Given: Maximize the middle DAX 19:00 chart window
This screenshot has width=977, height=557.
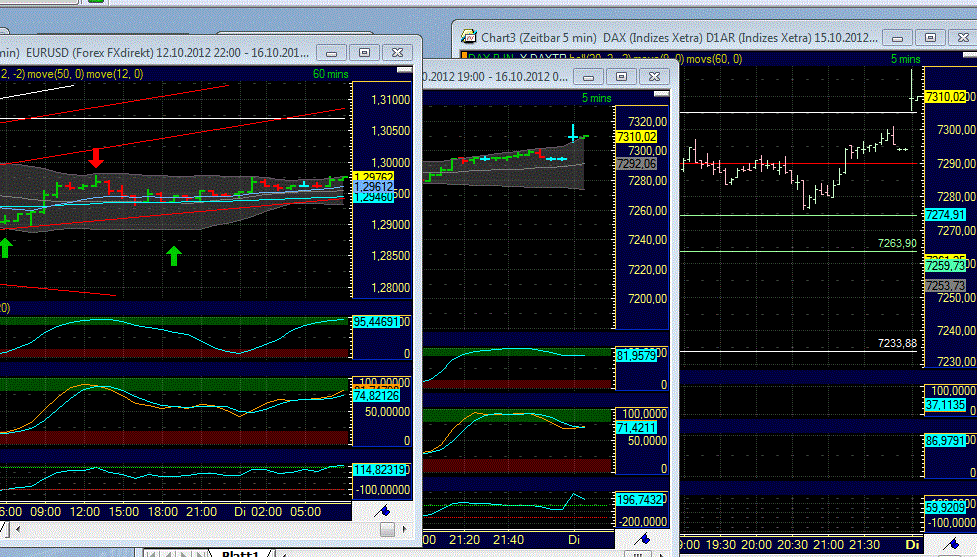Looking at the screenshot, I should pos(621,77).
